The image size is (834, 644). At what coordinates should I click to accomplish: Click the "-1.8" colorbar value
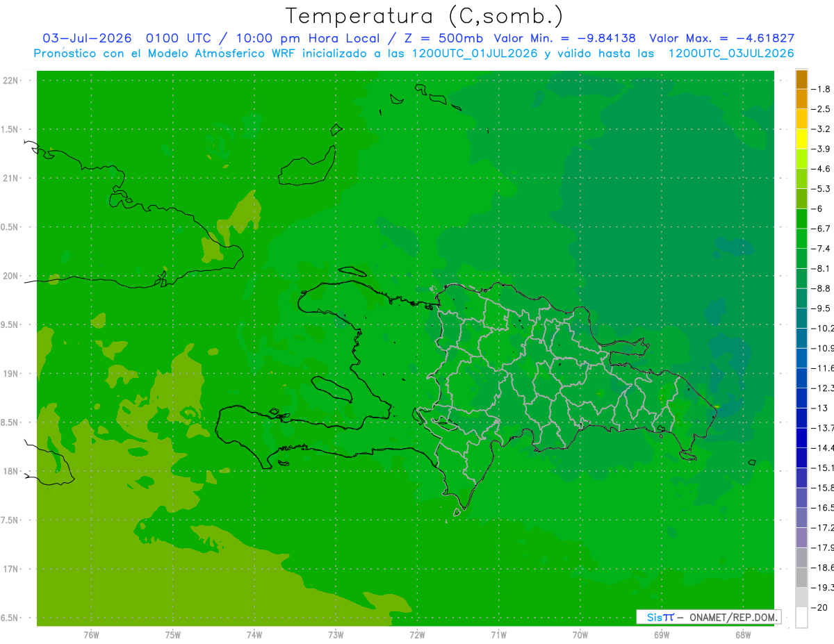click(821, 89)
